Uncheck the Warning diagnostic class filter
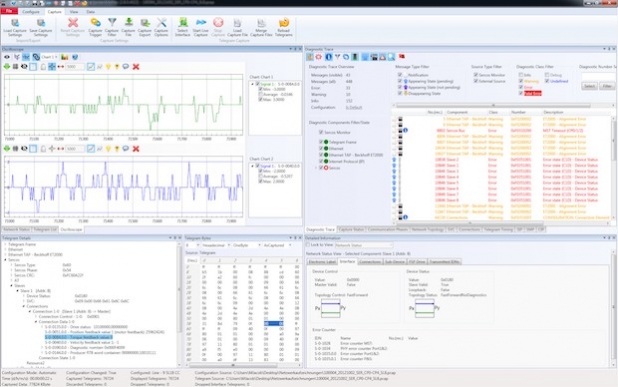 click(521, 81)
